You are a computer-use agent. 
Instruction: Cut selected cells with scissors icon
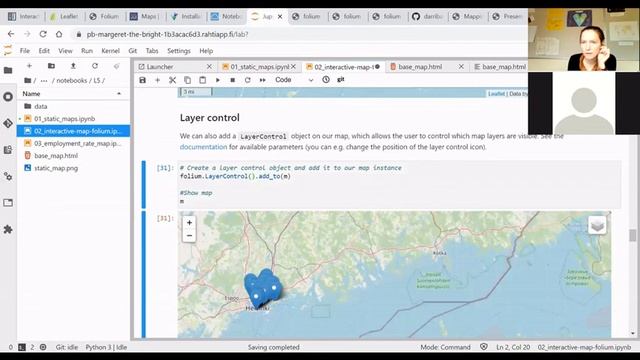pyautogui.click(x=172, y=80)
